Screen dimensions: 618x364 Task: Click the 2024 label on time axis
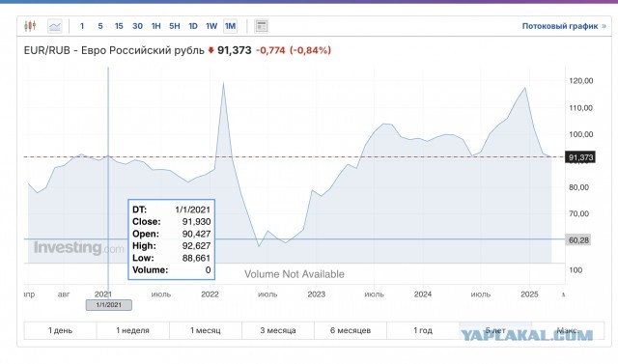(423, 294)
